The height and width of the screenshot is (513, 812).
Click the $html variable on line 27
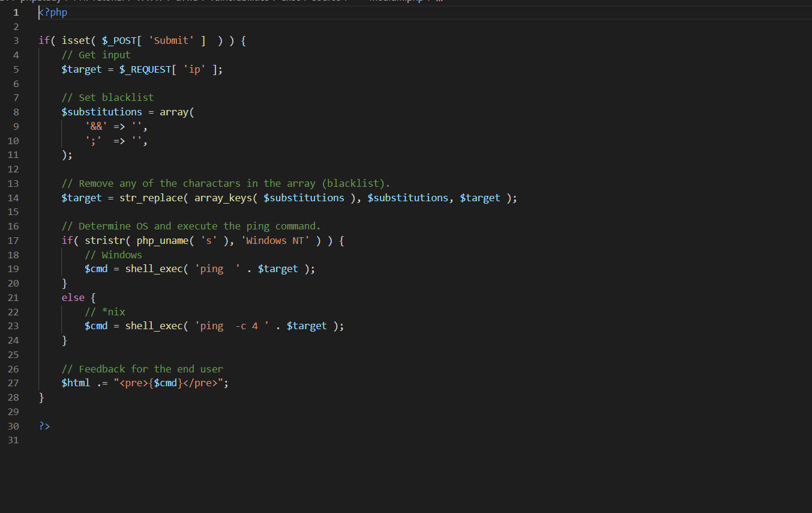76,383
